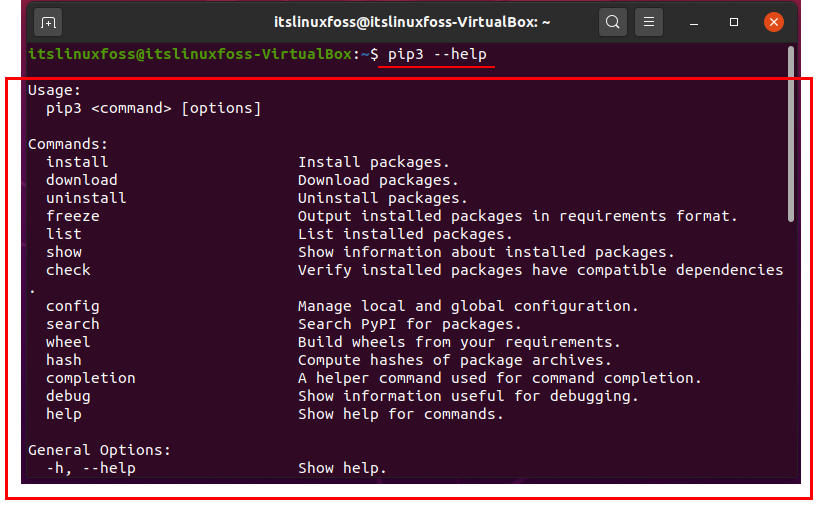Open the hamburger menu

click(x=648, y=22)
